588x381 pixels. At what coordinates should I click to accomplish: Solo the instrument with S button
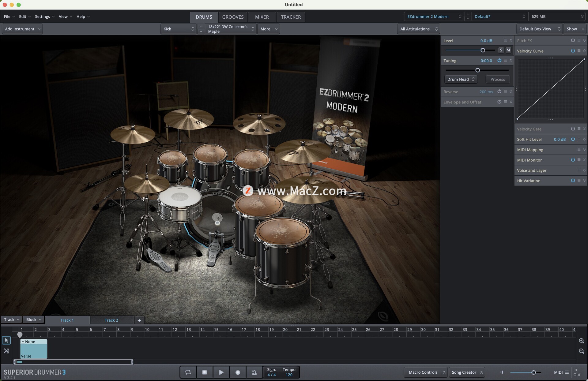pyautogui.click(x=501, y=50)
